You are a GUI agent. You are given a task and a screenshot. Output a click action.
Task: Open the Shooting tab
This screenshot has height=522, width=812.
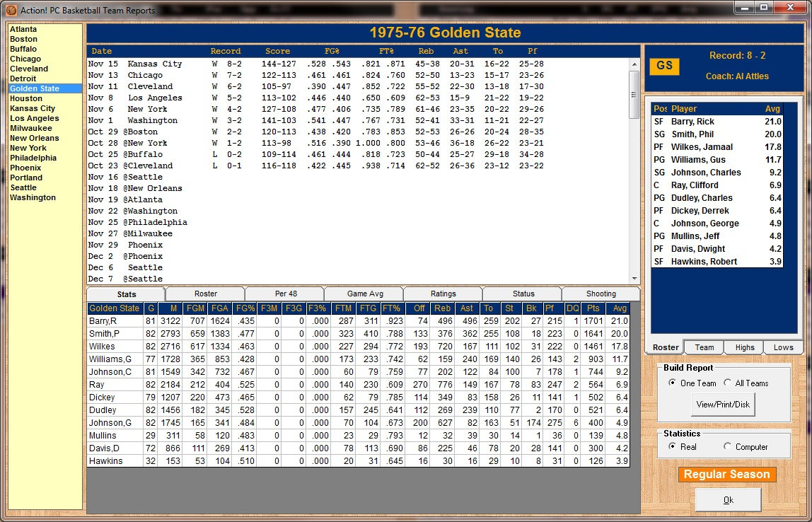(601, 294)
